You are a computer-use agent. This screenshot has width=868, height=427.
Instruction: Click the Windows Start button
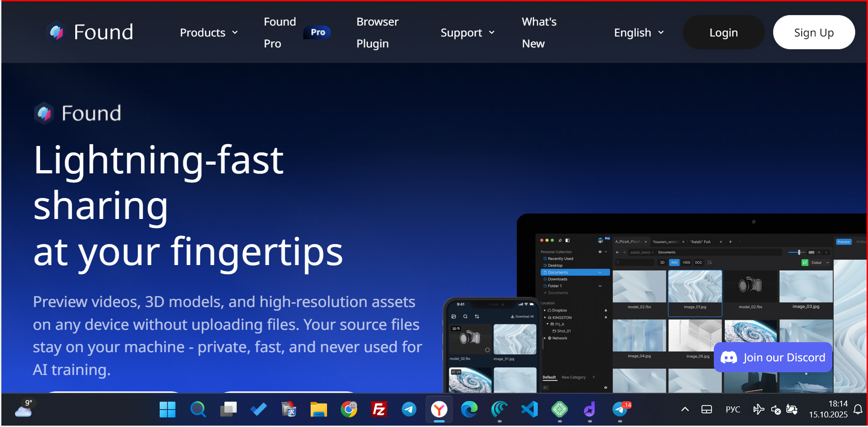coord(167,409)
